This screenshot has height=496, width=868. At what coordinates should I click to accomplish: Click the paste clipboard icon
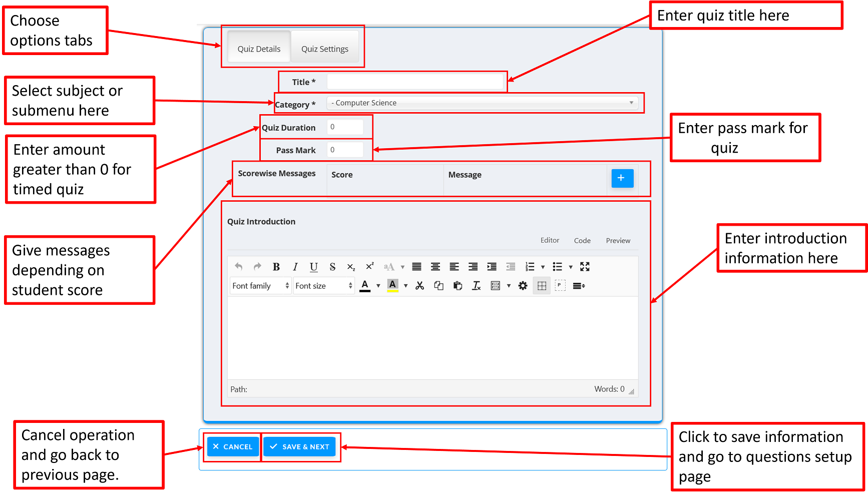pyautogui.click(x=457, y=286)
